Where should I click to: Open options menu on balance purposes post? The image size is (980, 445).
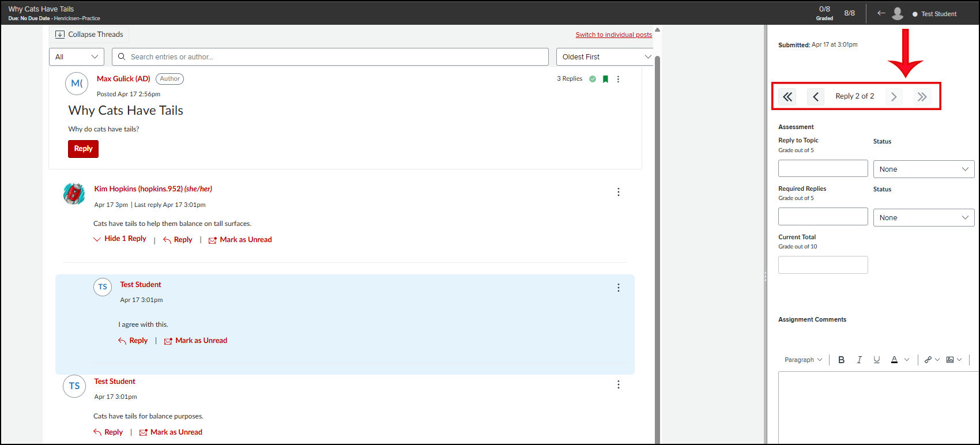[x=619, y=384]
